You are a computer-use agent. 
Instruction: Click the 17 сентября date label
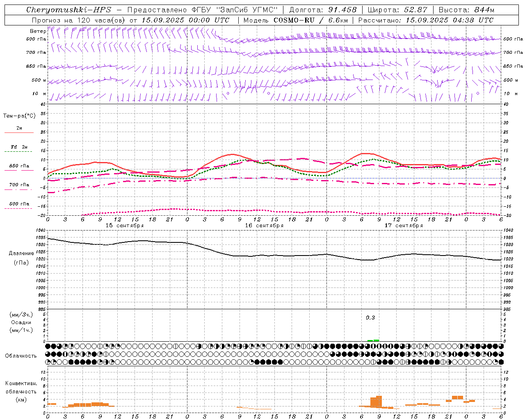click(x=404, y=226)
